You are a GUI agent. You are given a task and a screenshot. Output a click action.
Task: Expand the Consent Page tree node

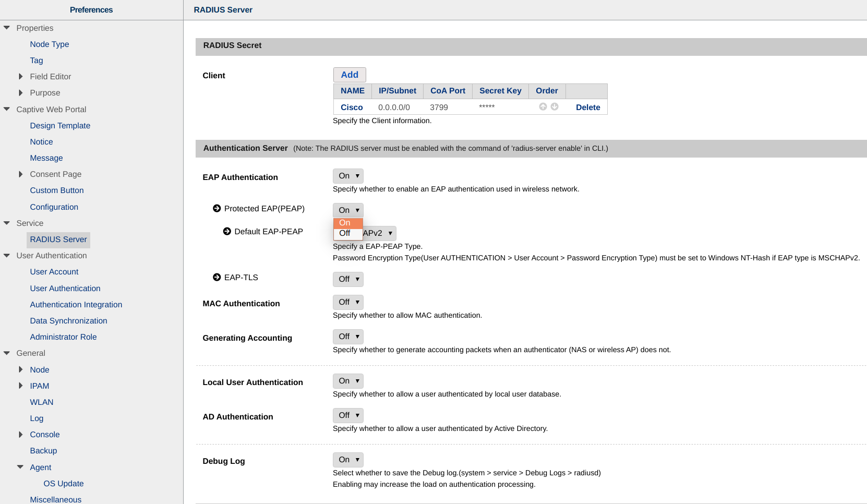pos(20,174)
